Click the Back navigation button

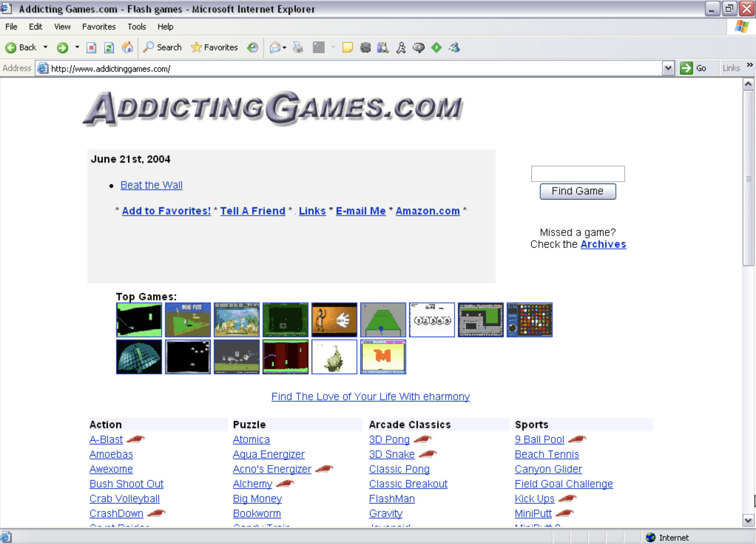[21, 47]
